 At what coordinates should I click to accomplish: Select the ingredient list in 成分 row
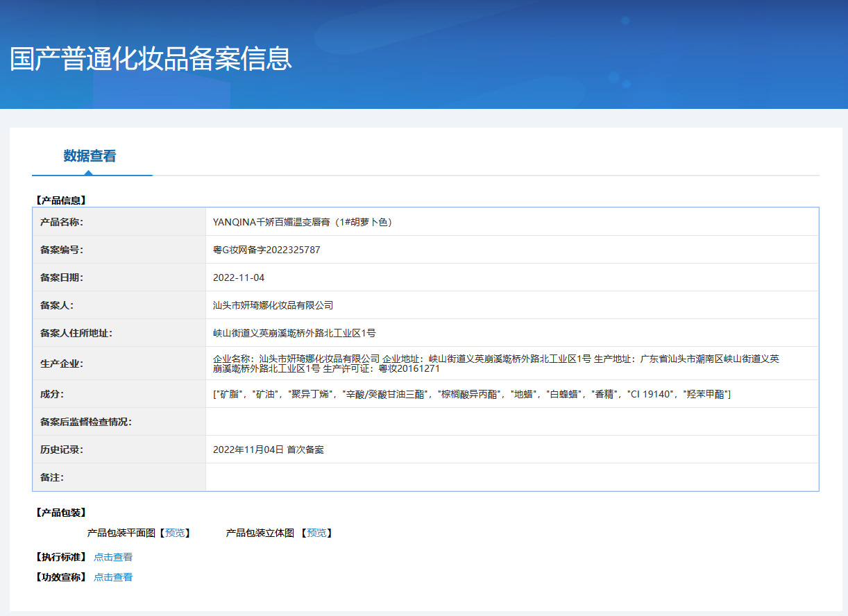tap(472, 394)
